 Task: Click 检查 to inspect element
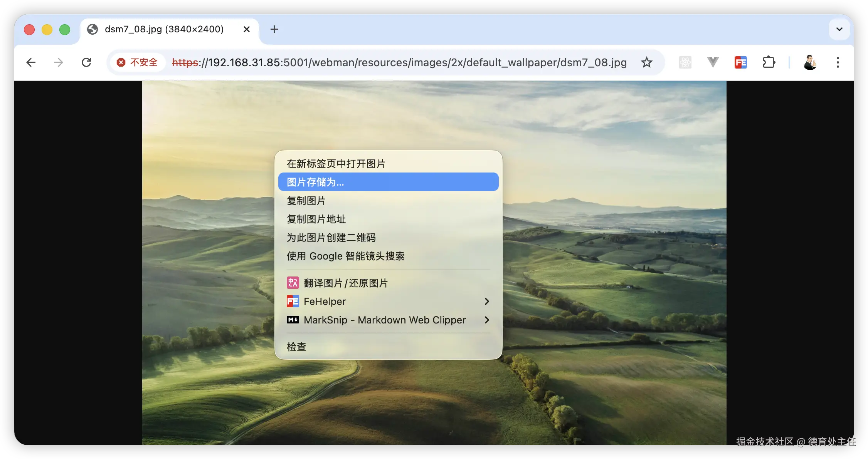[296, 347]
